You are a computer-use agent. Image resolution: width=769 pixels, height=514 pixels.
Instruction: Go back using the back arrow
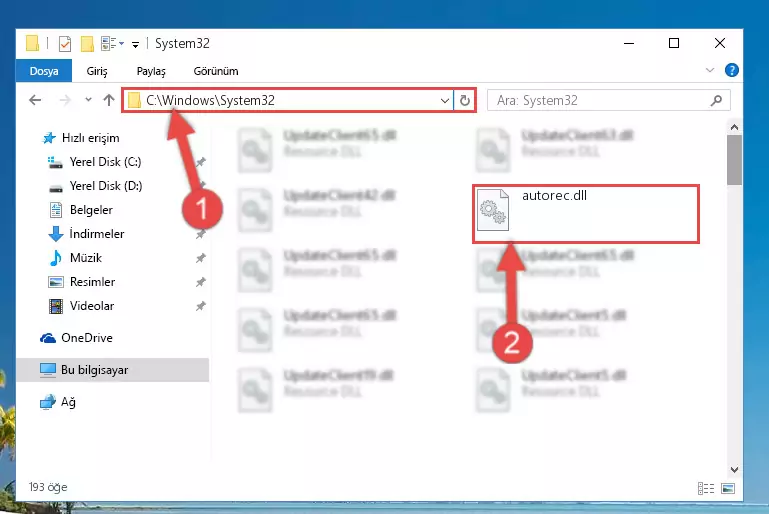[35, 101]
